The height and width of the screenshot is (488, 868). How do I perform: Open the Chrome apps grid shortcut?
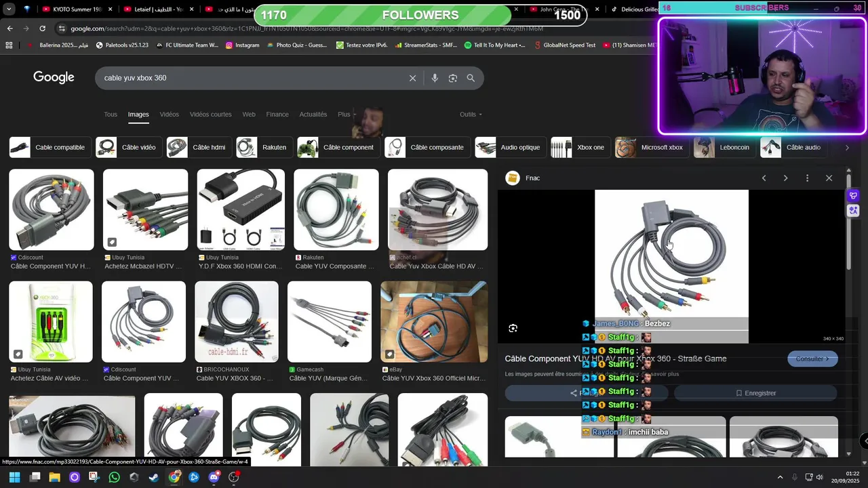pos(9,45)
